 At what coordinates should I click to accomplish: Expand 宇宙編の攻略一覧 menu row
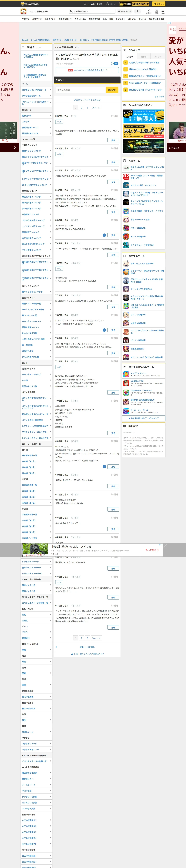pos(37,515)
